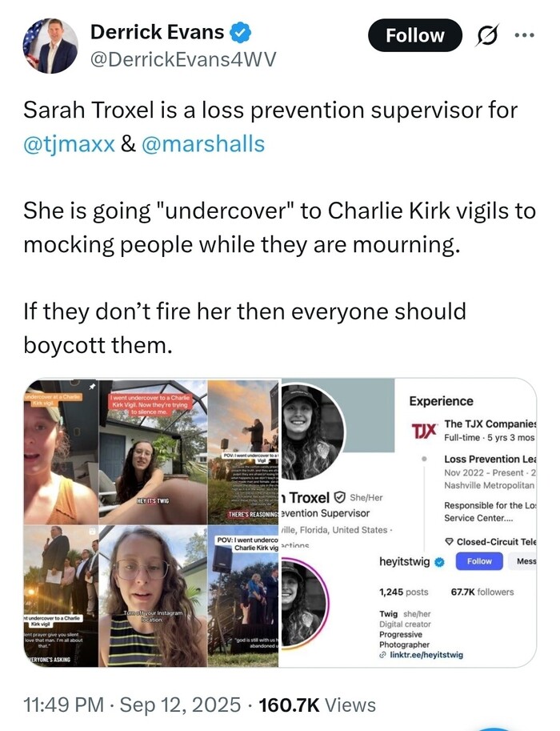Click the 160.7K Views count

[x=318, y=705]
